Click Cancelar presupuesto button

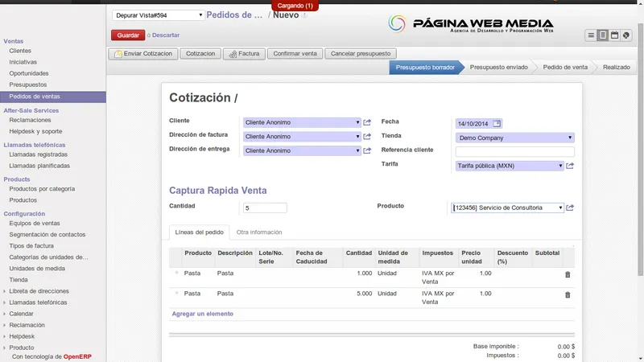click(x=361, y=54)
